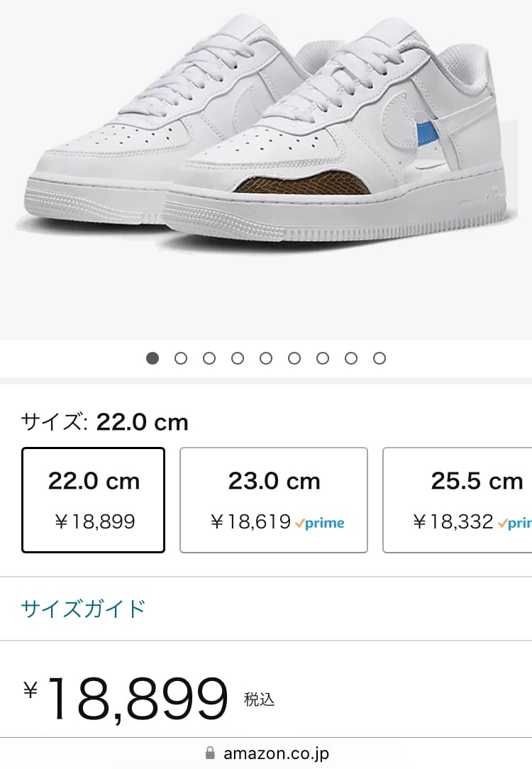Image resolution: width=532 pixels, height=769 pixels.
Task: Choose the 25.5 cm size option
Action: coord(458,500)
